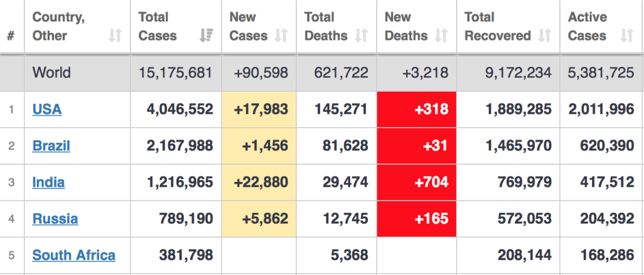This screenshot has width=644, height=275.
Task: Open the Russia country link
Action: tap(55, 219)
